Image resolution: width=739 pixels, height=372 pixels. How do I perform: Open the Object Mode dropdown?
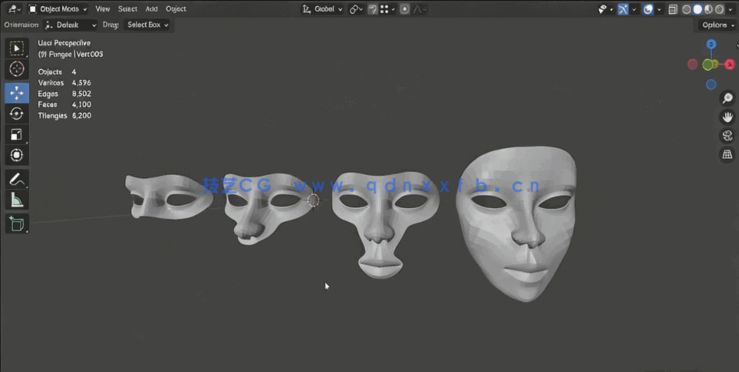coord(58,9)
